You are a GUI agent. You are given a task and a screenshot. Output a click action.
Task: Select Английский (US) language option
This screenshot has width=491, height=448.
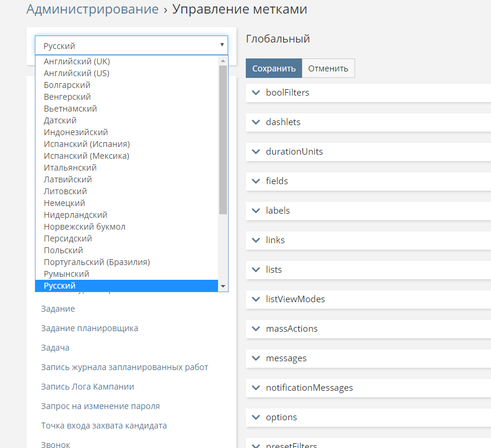[x=76, y=73]
